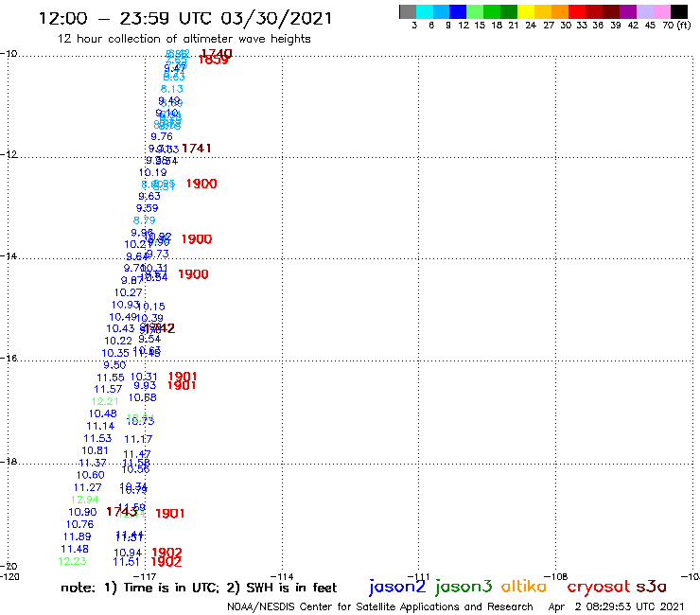This screenshot has width=700, height=615.
Task: Select the 'jason3' satellite legend label
Action: 464,587
